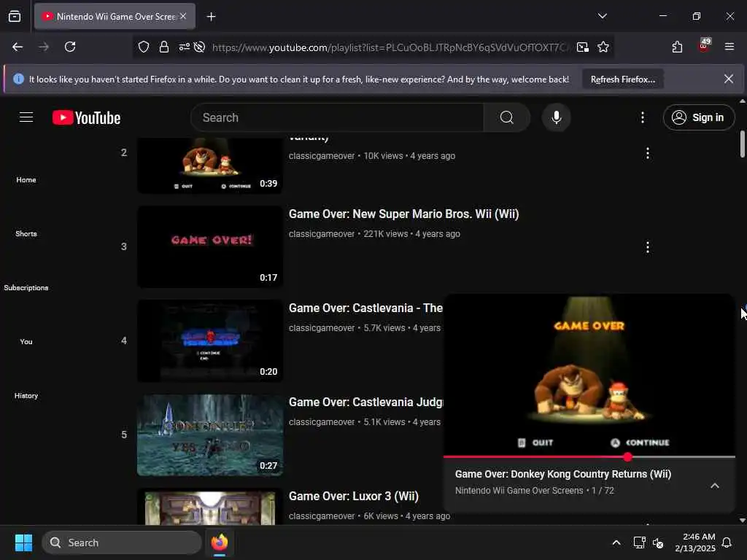This screenshot has height=560, width=747.
Task: Open Shorts in the sidebar
Action: click(x=26, y=233)
